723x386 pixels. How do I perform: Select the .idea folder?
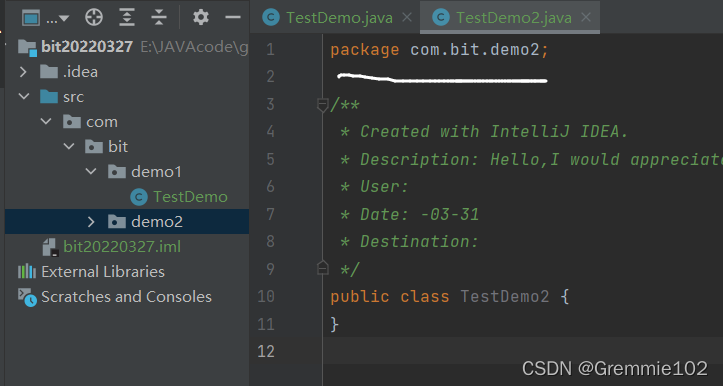point(80,72)
